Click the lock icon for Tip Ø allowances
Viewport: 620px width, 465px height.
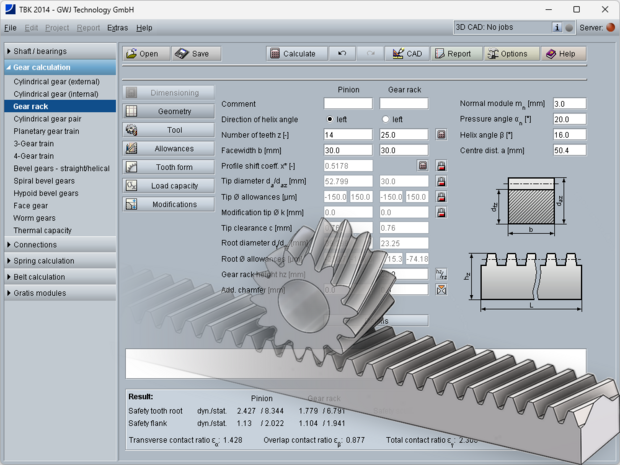pos(441,197)
